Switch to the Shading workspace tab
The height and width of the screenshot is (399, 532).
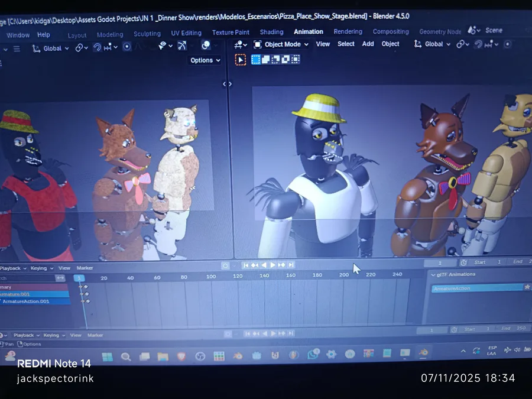[x=271, y=32]
